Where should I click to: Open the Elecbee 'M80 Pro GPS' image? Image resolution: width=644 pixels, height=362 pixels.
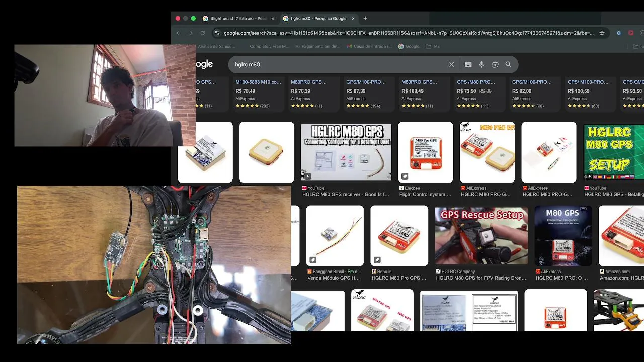coord(426,152)
